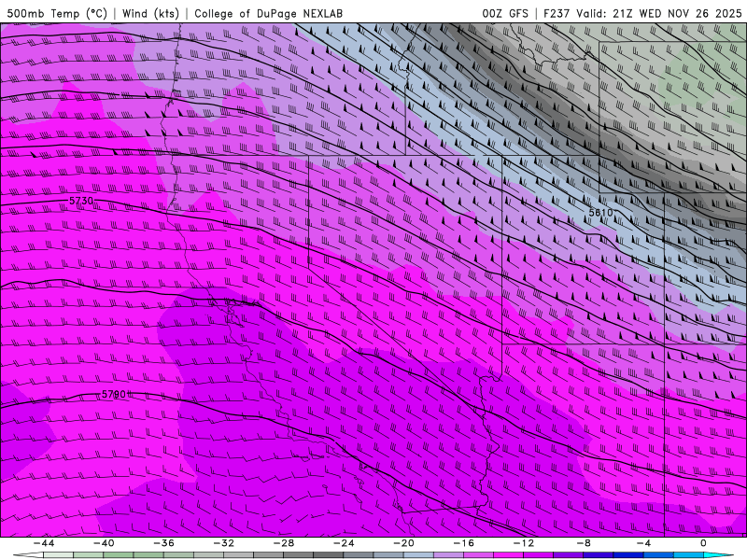Viewport: 747px width, 560px height.
Task: Click the -8 color bar label
Action: coord(585,543)
